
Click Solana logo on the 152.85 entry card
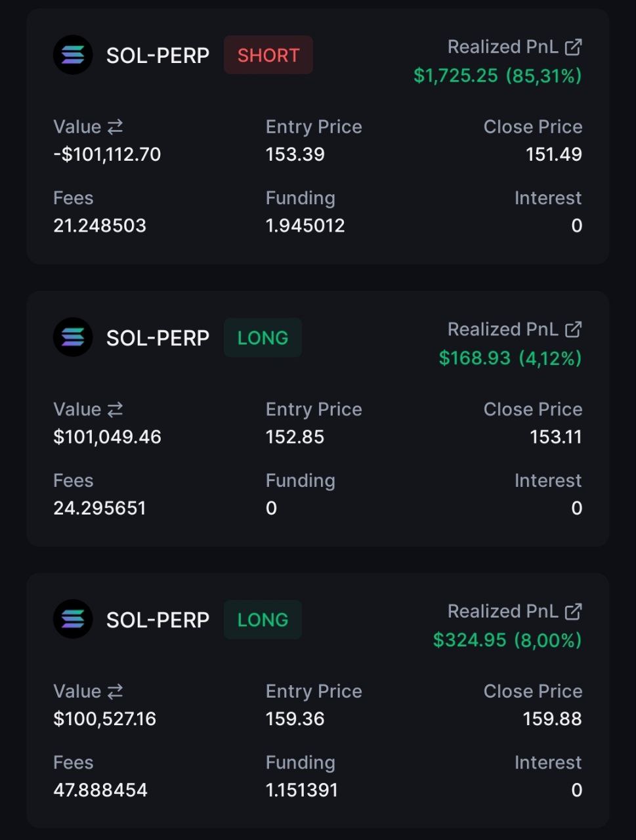[73, 337]
